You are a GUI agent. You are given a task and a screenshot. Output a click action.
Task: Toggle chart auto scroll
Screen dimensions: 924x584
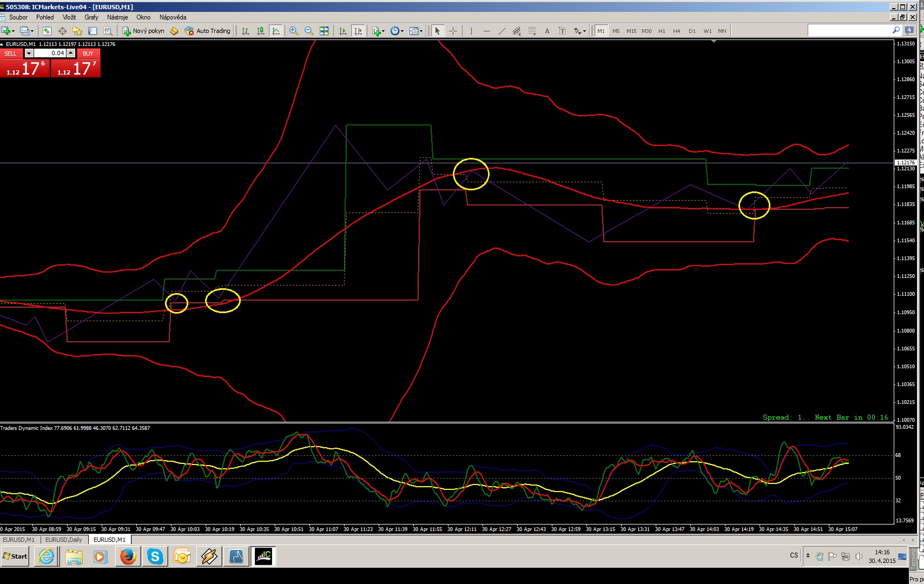click(342, 31)
